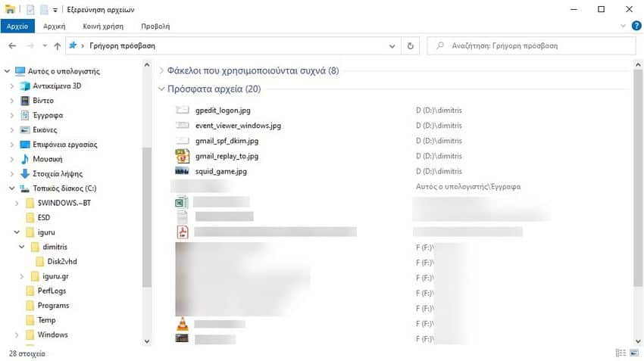Image resolution: width=644 pixels, height=361 pixels.
Task: Click the PDF file icon in recent files
Action: [x=182, y=232]
